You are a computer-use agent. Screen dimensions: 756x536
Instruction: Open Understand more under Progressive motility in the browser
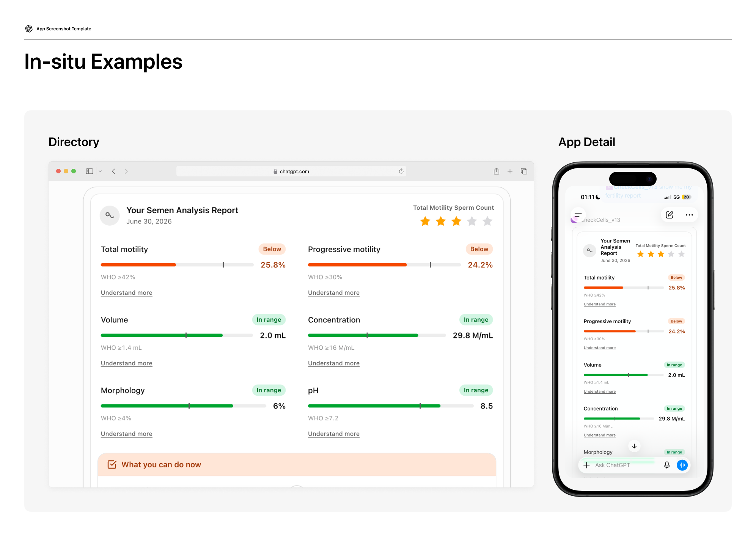334,293
